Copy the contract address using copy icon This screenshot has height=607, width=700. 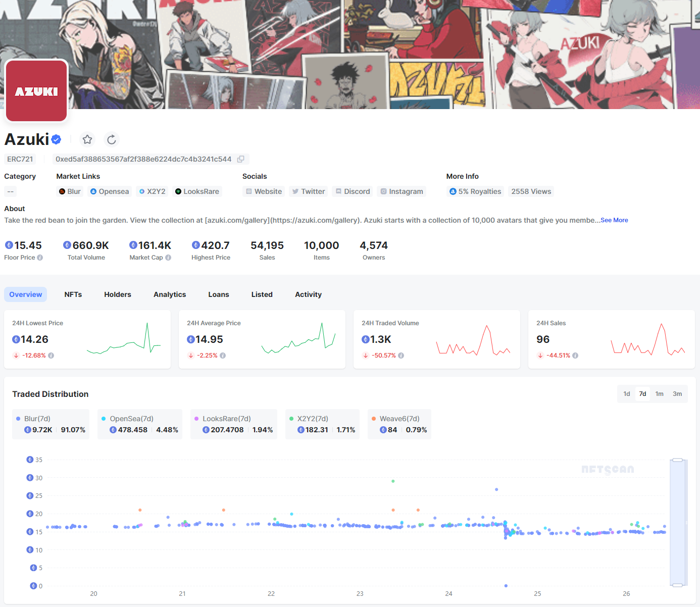tap(241, 159)
